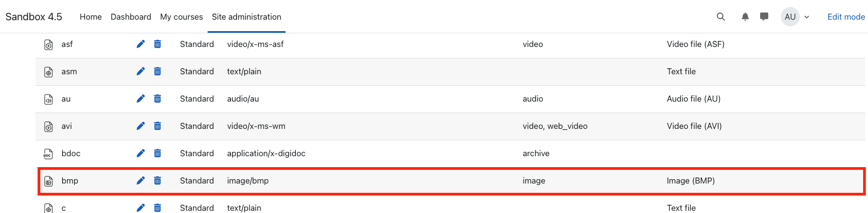Screen dimensions: 868x213
Task: Turn on Edit mode
Action: (846, 17)
